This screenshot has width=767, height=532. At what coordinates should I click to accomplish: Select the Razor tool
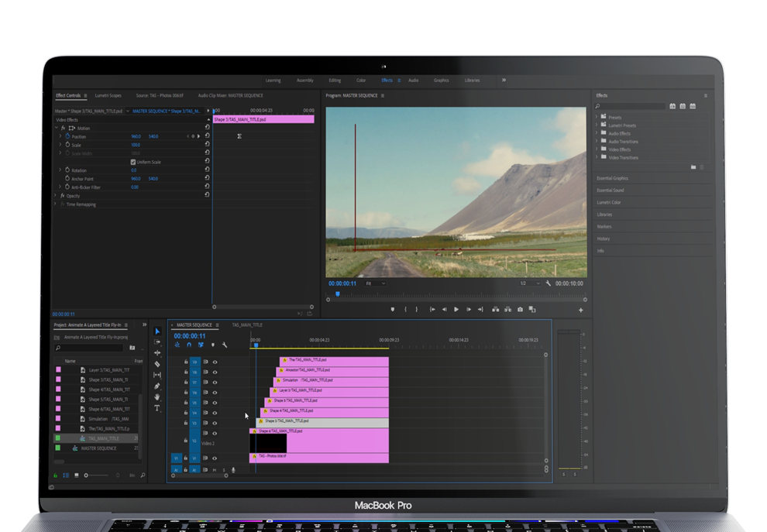(x=157, y=364)
